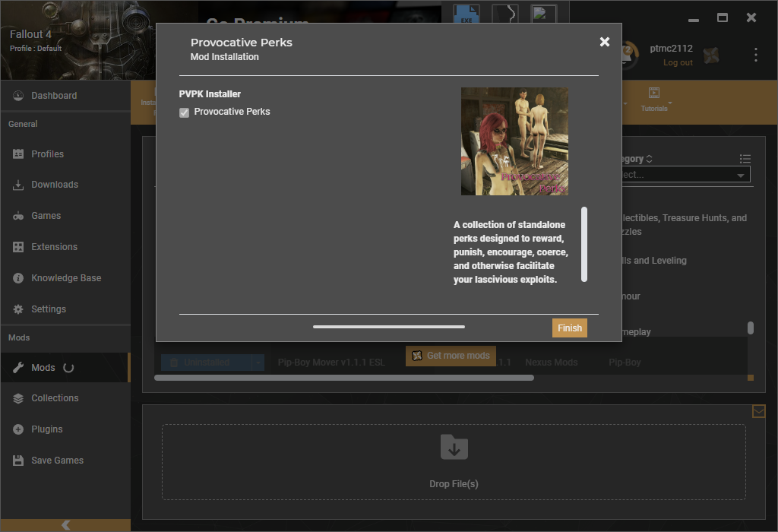The height and width of the screenshot is (532, 778).
Task: Click the Extensions puzzle icon
Action: tap(18, 247)
